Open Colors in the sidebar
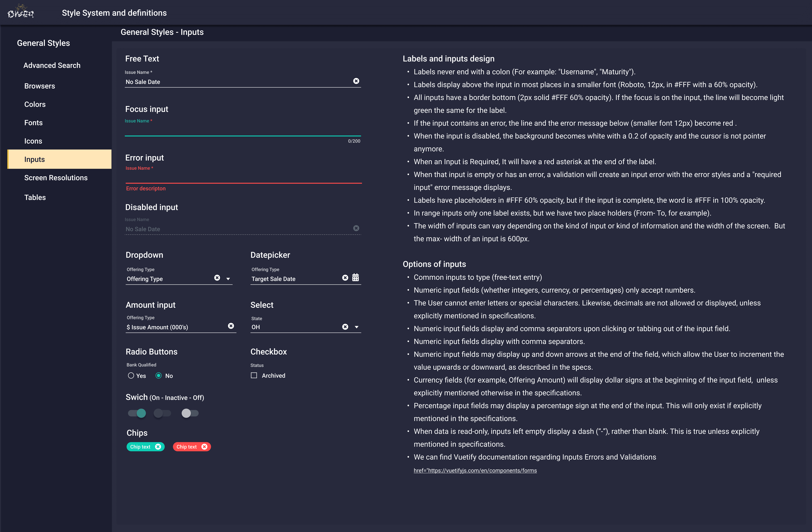Viewport: 812px width, 532px height. (35, 104)
